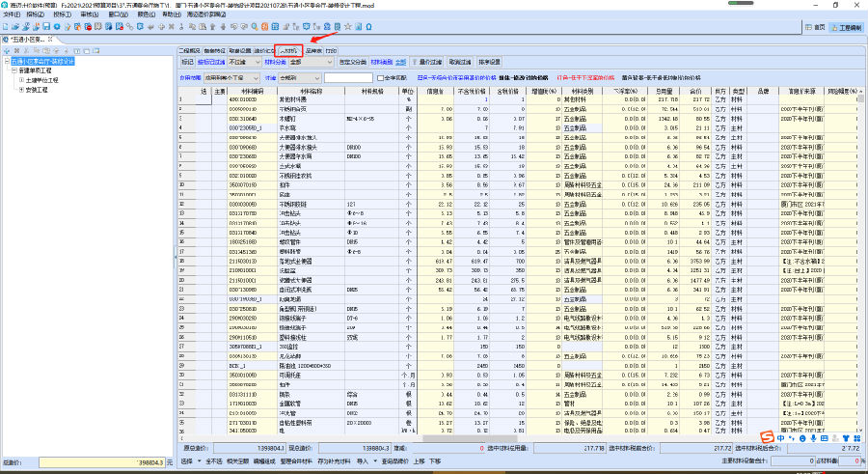This screenshot has width=868, height=474.
Task: Open the 查找范围 search range dropdown
Action: pos(231,77)
